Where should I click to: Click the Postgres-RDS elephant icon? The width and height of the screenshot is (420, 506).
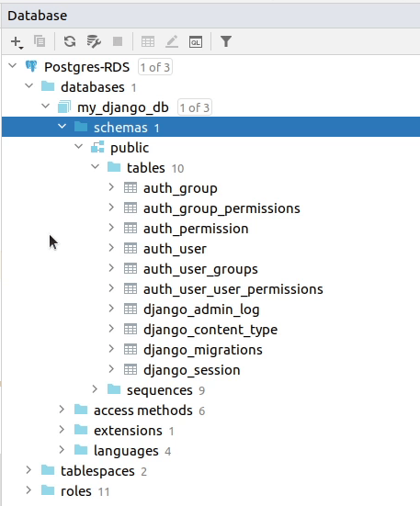point(31,66)
